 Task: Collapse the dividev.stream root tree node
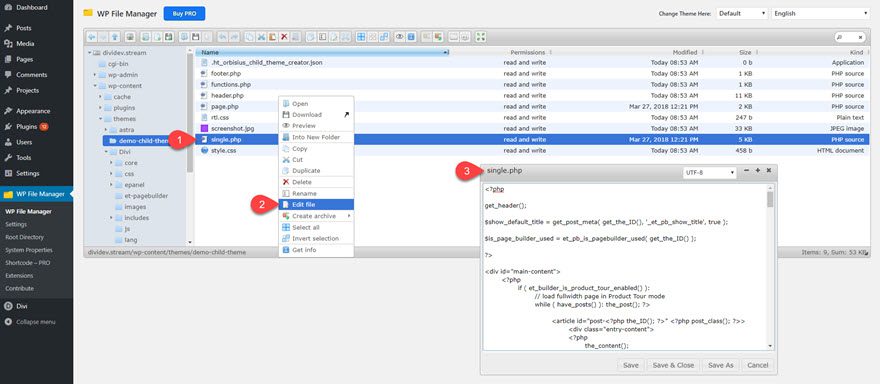[89, 53]
